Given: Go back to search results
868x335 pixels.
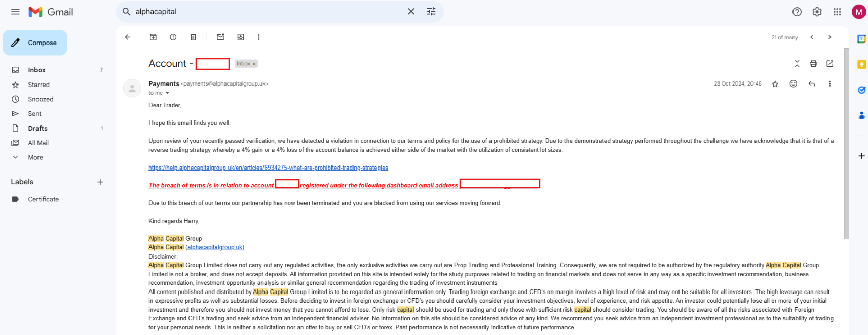Looking at the screenshot, I should (128, 37).
